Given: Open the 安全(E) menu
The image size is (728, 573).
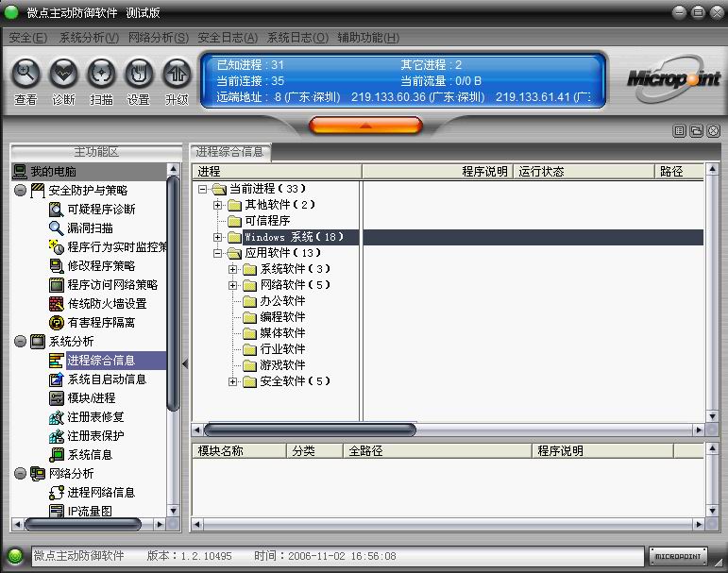Looking at the screenshot, I should (x=28, y=38).
